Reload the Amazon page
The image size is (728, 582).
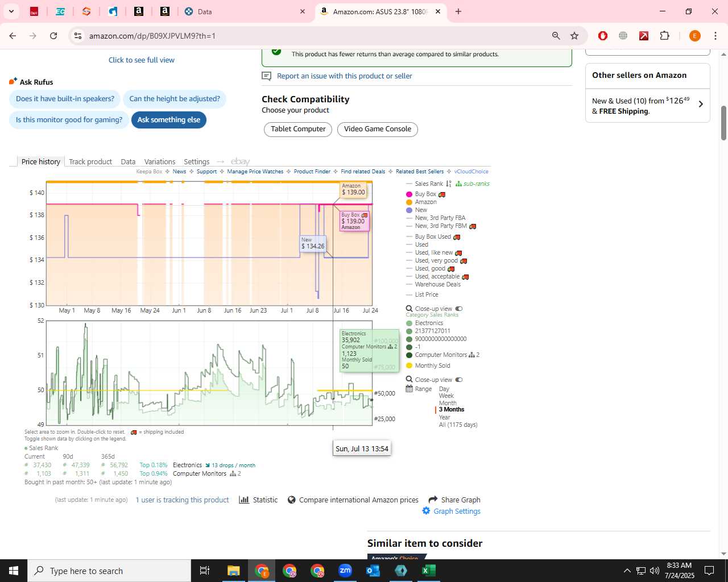53,36
